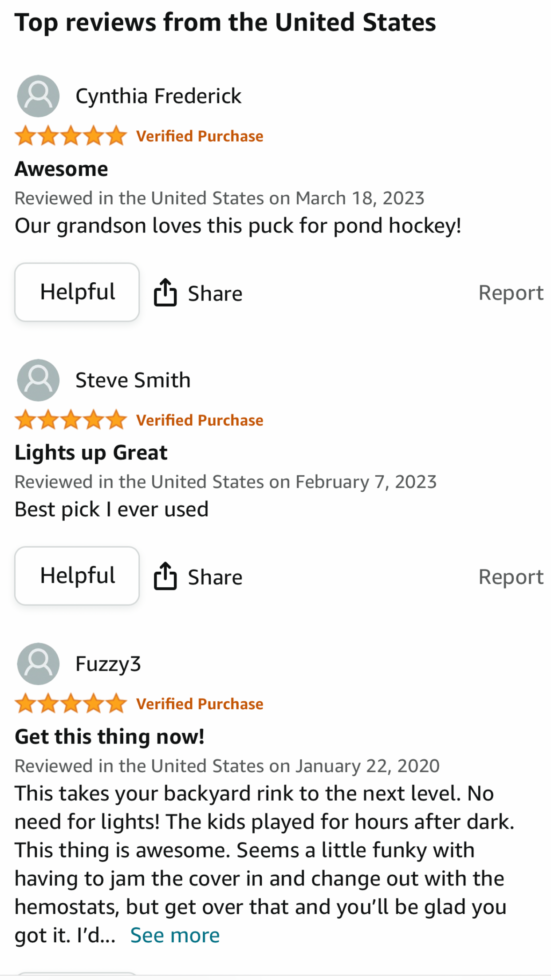The image size is (551, 980).
Task: Mark Steve Smith's review as Helpful
Action: pos(77,576)
